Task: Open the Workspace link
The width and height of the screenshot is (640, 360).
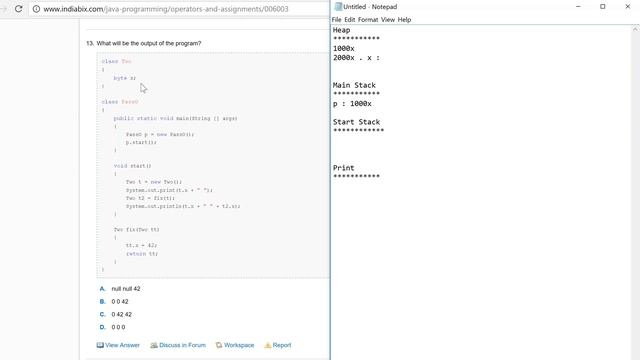Action: (239, 345)
